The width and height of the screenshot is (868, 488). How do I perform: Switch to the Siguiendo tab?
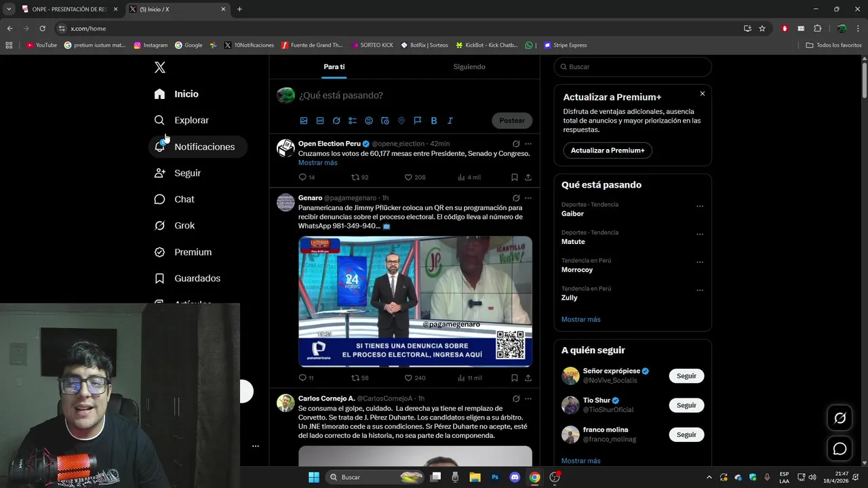[x=469, y=66]
